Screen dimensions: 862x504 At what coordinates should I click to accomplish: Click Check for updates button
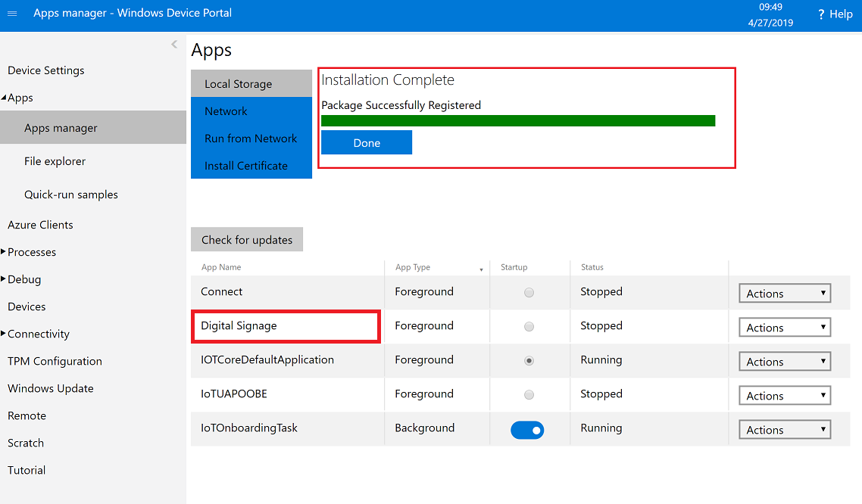247,240
